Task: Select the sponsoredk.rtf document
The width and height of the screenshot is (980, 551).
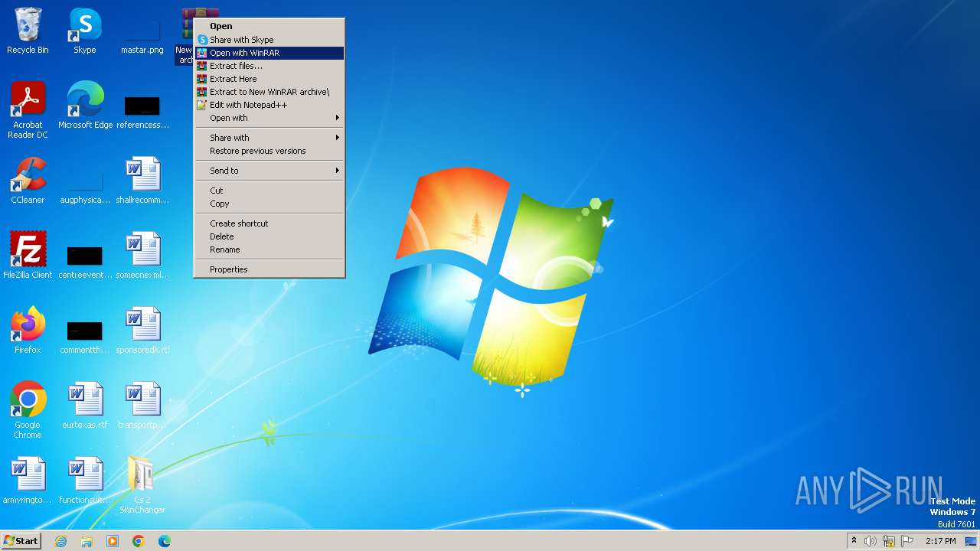Action: click(142, 331)
